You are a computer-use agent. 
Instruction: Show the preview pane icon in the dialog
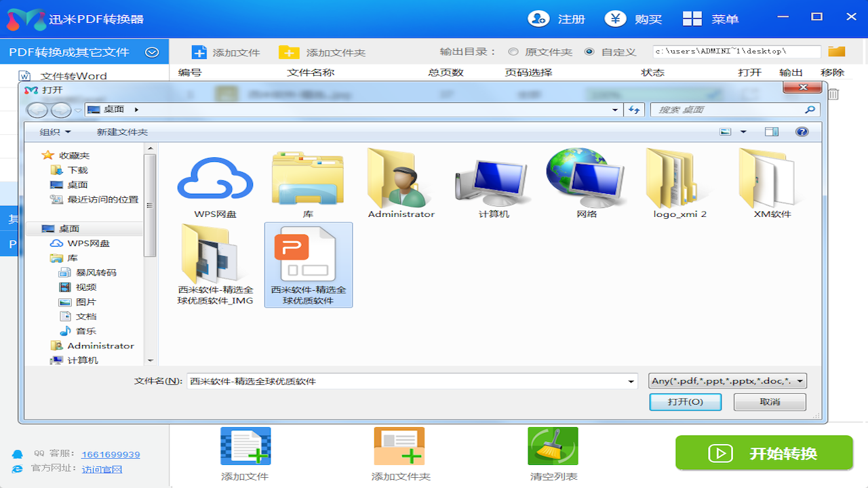771,131
